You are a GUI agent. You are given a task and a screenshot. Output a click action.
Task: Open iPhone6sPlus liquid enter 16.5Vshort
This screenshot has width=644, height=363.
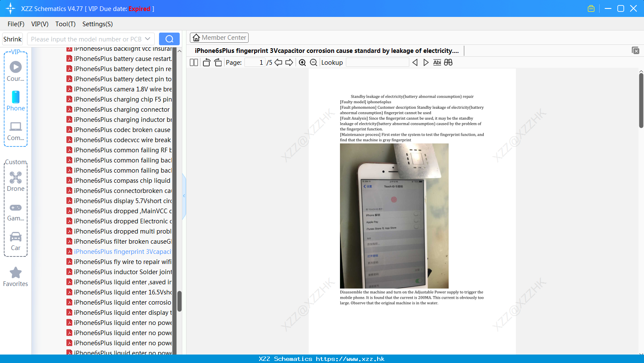[x=119, y=292]
